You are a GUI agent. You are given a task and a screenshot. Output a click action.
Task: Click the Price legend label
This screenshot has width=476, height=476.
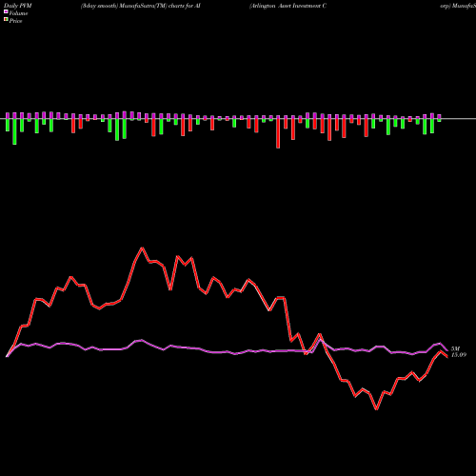coord(15,21)
